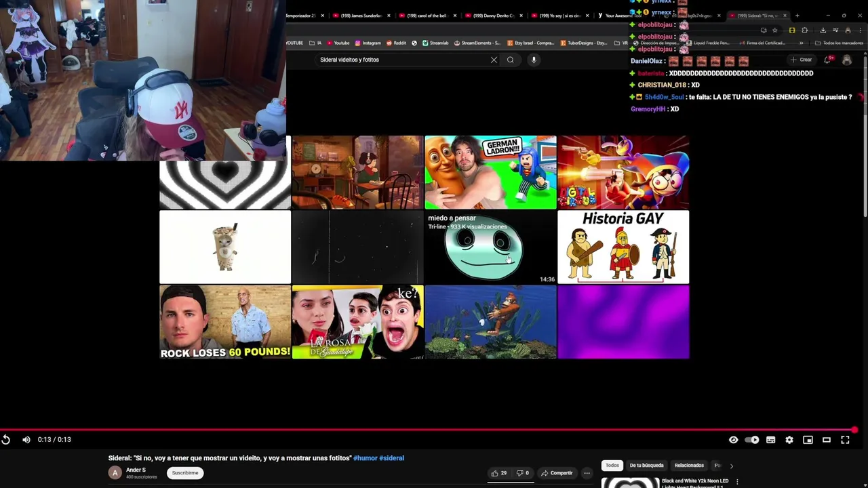Open the browser extensions puzzle icon

[805, 30]
